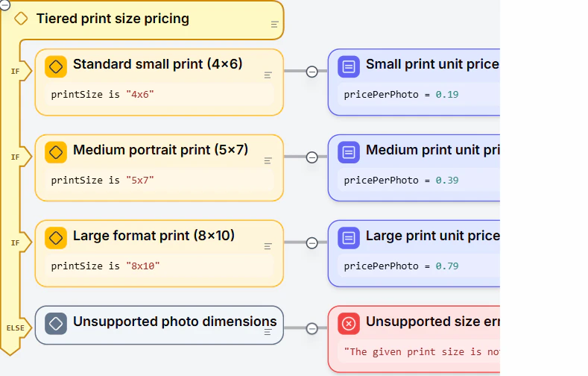Image resolution: width=588 pixels, height=376 pixels.
Task: Open the lines menu on Unsupported photo dimensions node
Action: coord(268,332)
